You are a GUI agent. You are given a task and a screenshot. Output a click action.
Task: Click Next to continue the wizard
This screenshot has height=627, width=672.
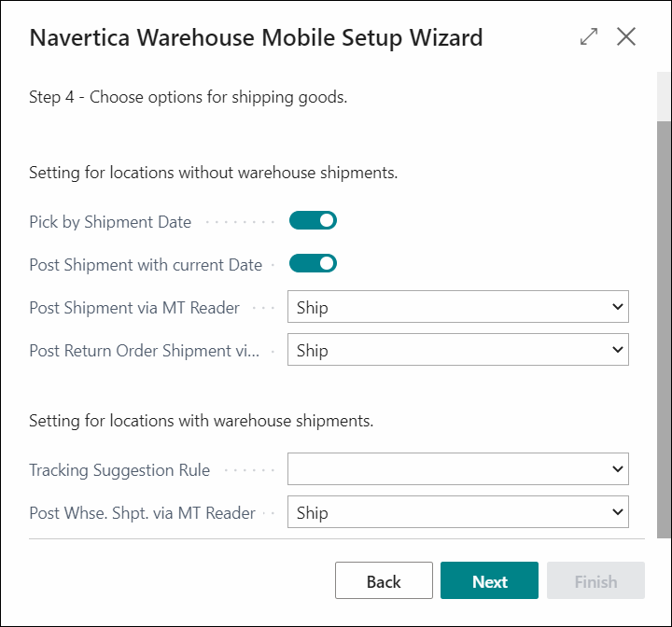[489, 580]
